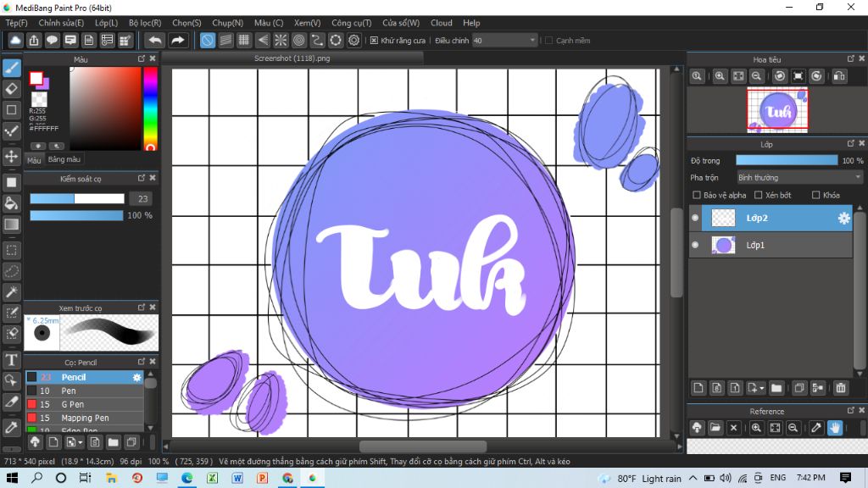Enable Xén bớt checkbox
Viewport: 868px width, 488px height.
[x=759, y=195]
